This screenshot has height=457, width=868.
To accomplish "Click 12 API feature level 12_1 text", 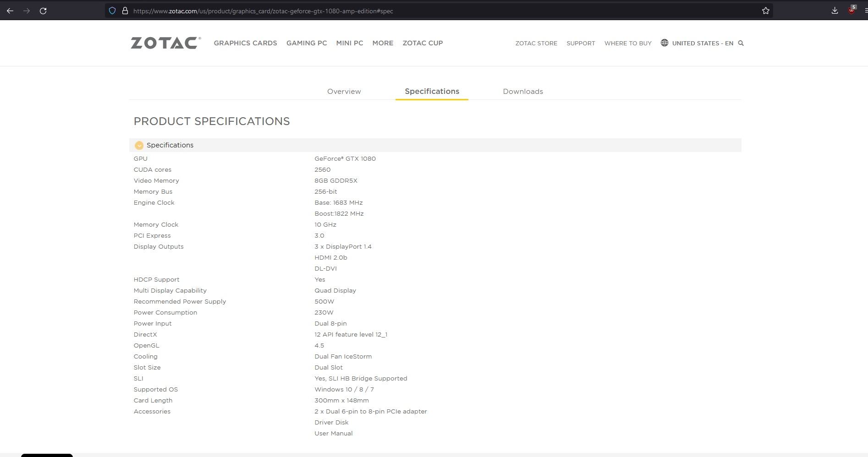I will [x=351, y=334].
